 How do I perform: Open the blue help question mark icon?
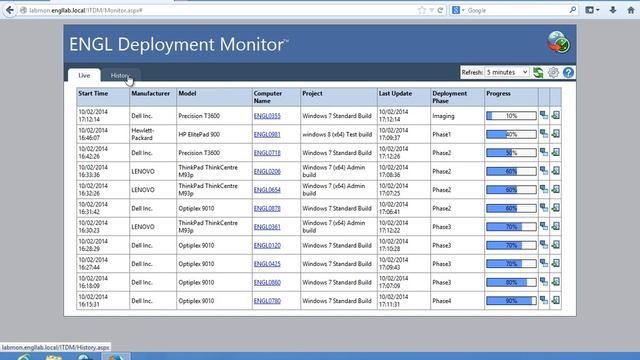[x=568, y=73]
